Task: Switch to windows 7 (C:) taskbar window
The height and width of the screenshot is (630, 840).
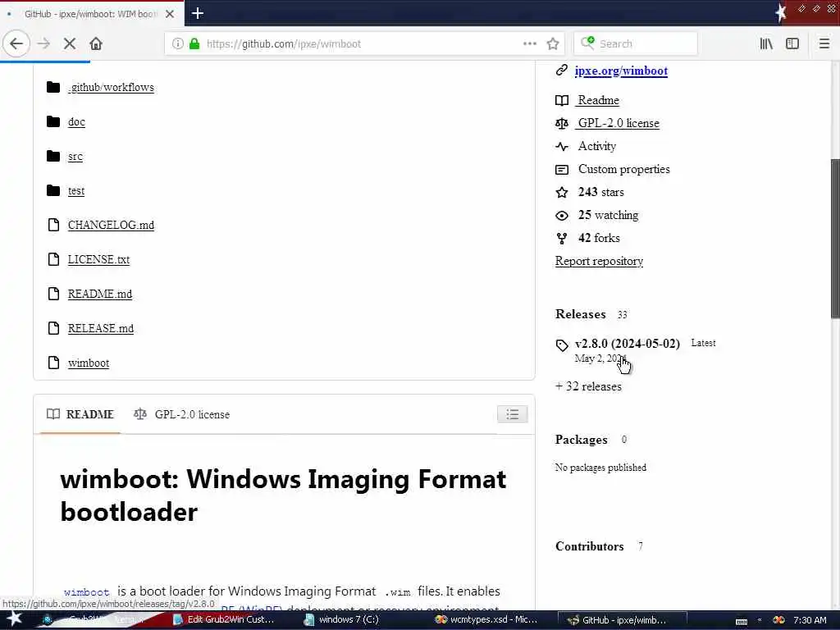Action: pyautogui.click(x=343, y=620)
